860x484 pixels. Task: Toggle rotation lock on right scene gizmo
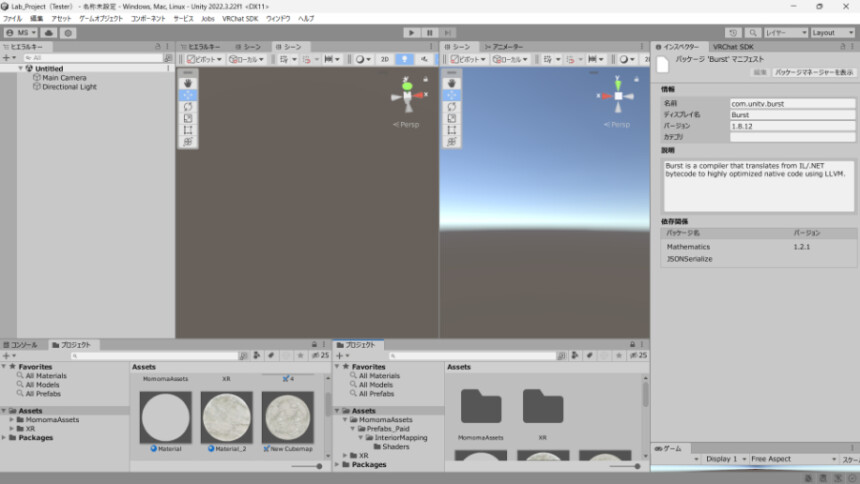(636, 80)
